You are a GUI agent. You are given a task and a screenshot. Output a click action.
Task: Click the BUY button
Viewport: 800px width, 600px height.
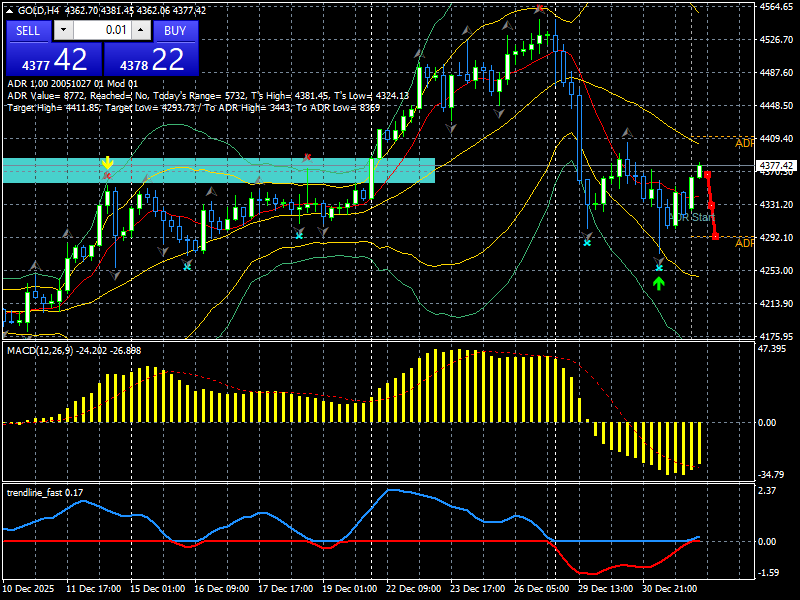click(175, 31)
